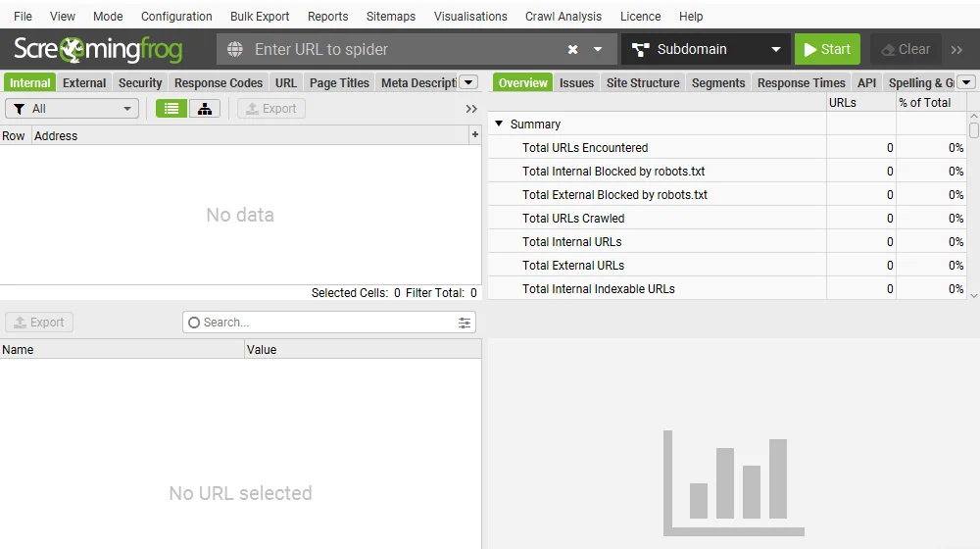The width and height of the screenshot is (980, 549).
Task: Open the Crawl Analysis menu
Action: [x=563, y=17]
